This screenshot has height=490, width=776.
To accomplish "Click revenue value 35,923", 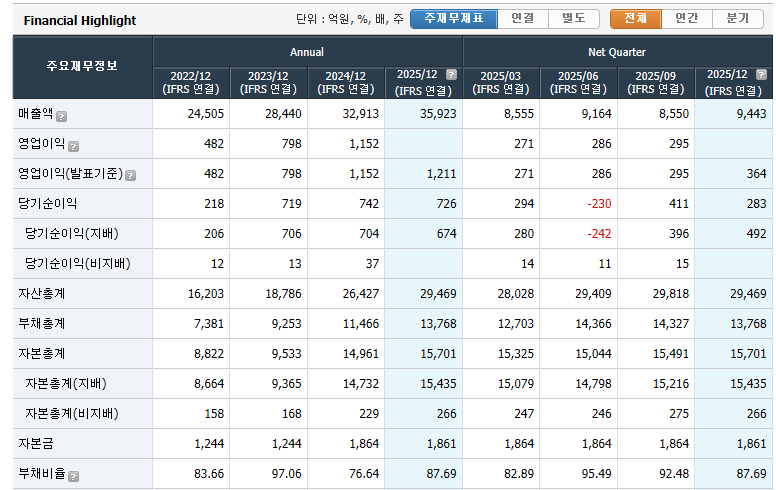I will pyautogui.click(x=438, y=114).
